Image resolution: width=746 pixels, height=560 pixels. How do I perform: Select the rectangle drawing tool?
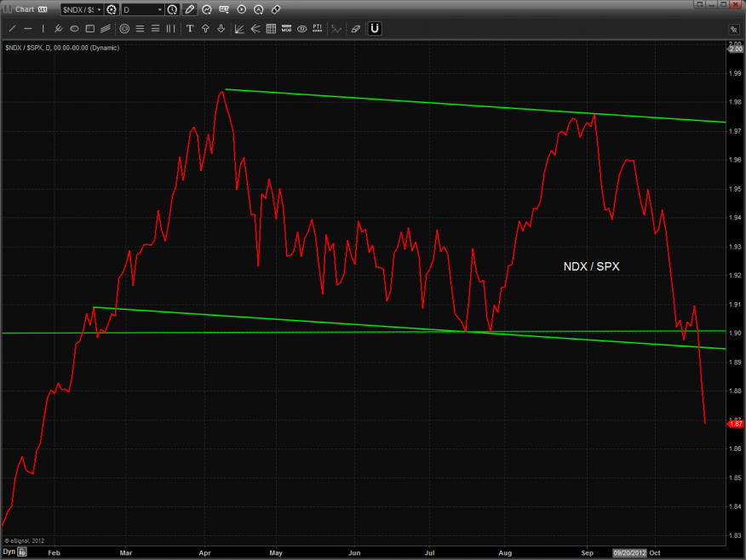point(90,29)
